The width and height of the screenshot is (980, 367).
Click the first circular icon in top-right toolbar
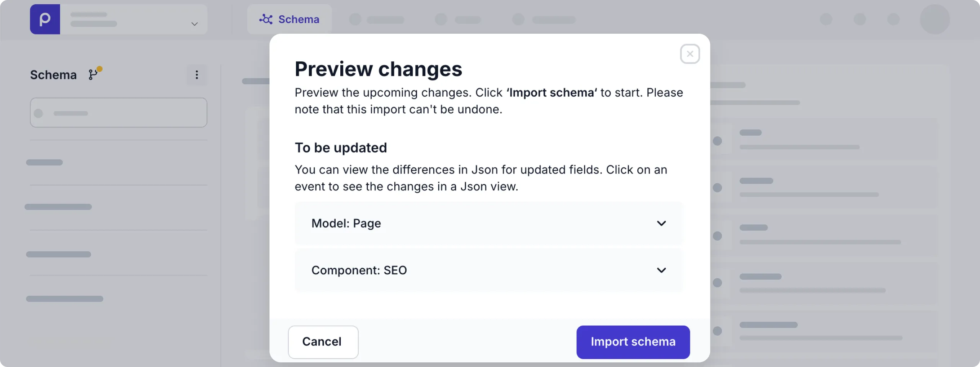pyautogui.click(x=827, y=19)
